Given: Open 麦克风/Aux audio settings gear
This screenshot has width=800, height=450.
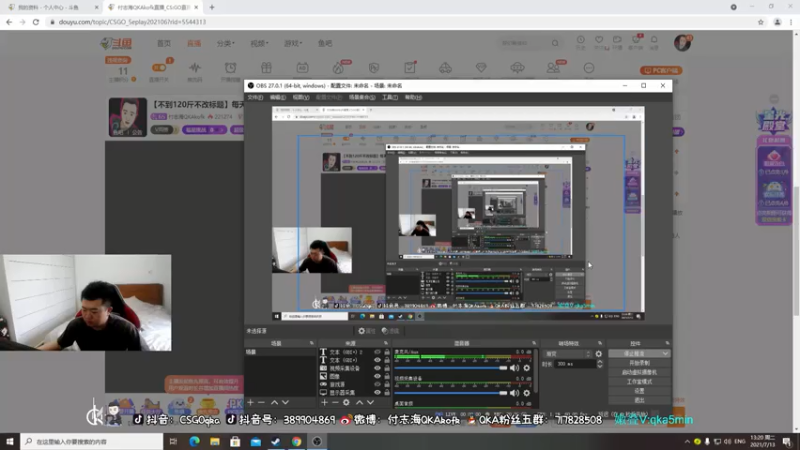Looking at the screenshot, I should (527, 368).
